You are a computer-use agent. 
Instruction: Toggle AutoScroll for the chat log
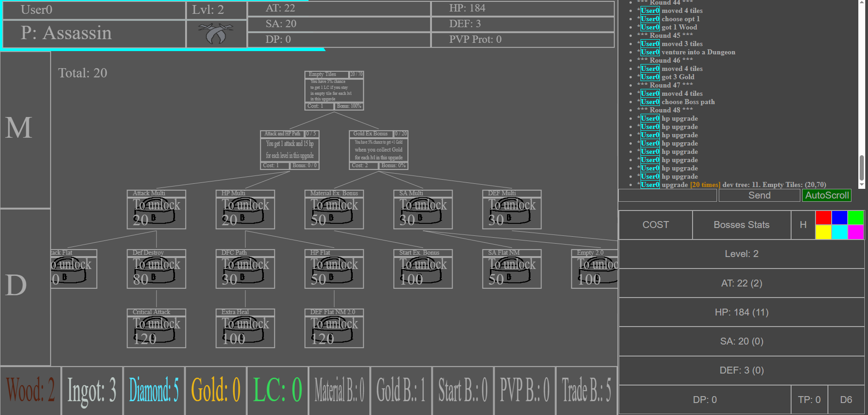click(827, 195)
